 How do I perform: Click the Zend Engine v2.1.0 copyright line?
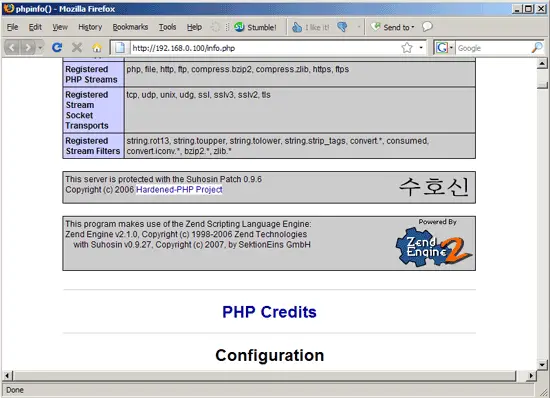(x=186, y=234)
